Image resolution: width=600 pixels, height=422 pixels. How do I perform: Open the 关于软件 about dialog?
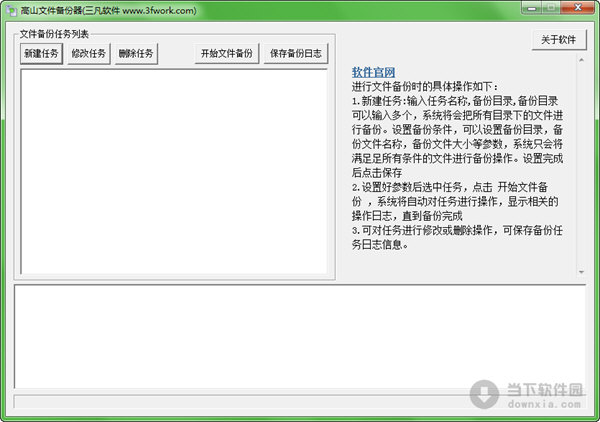pyautogui.click(x=559, y=40)
